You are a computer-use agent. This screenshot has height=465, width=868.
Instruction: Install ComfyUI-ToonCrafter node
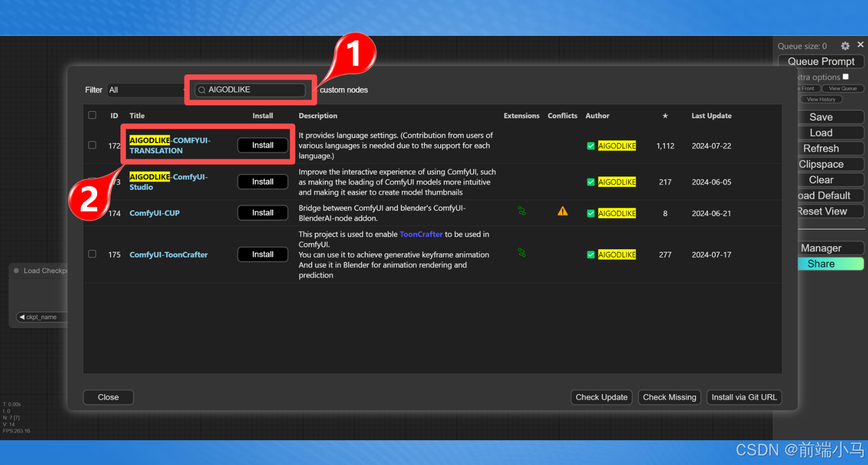(263, 254)
